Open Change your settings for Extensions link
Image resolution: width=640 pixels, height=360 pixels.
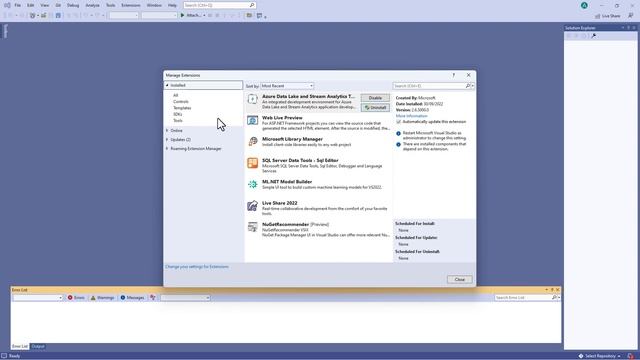point(197,267)
